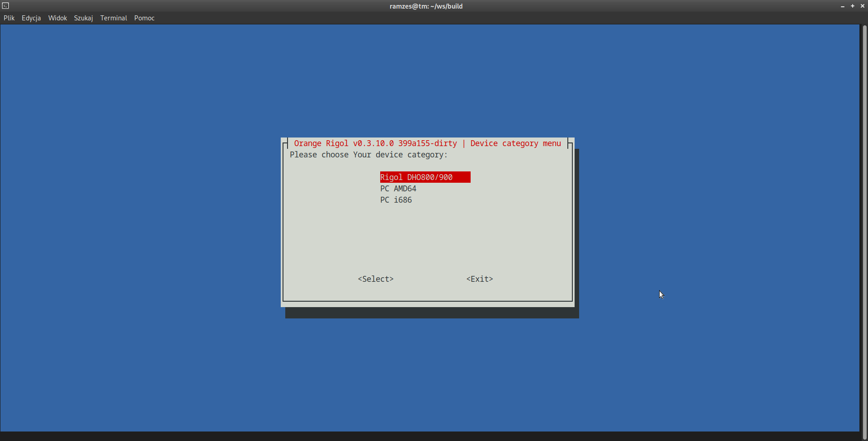Viewport: 868px width, 441px height.
Task: Open the Pomoc menu
Action: coord(144,18)
